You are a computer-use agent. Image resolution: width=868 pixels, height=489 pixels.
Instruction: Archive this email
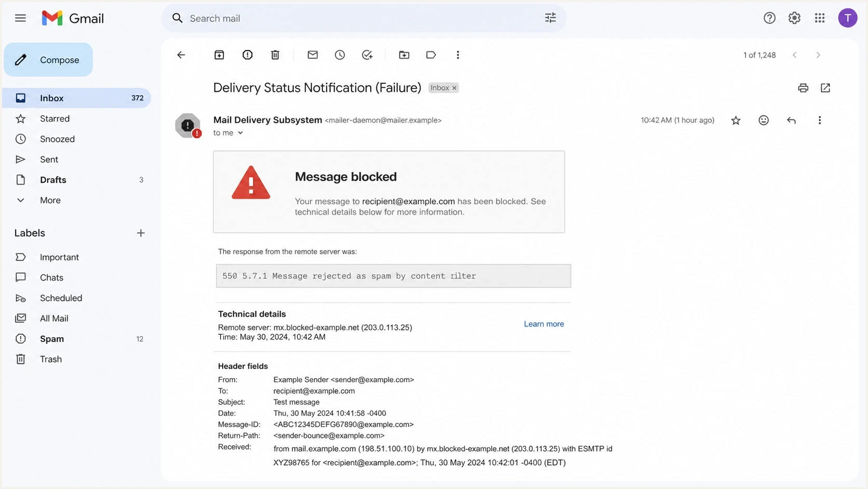pos(219,55)
